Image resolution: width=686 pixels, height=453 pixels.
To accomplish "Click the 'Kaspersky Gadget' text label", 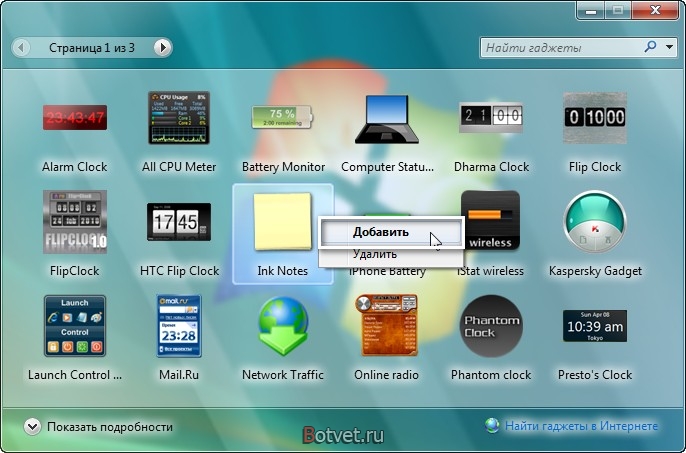I will click(595, 271).
